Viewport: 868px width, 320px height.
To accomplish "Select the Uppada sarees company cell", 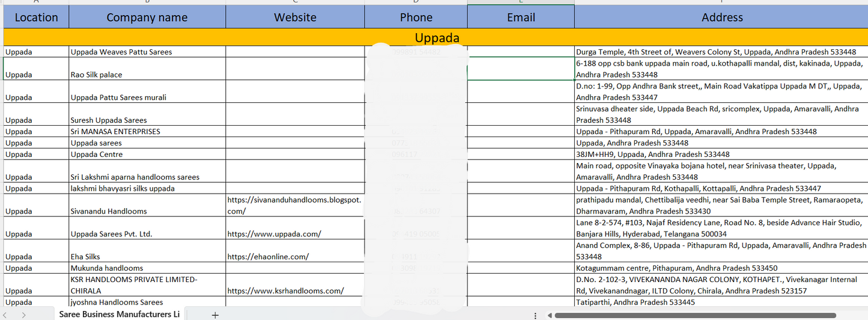I will (x=147, y=143).
